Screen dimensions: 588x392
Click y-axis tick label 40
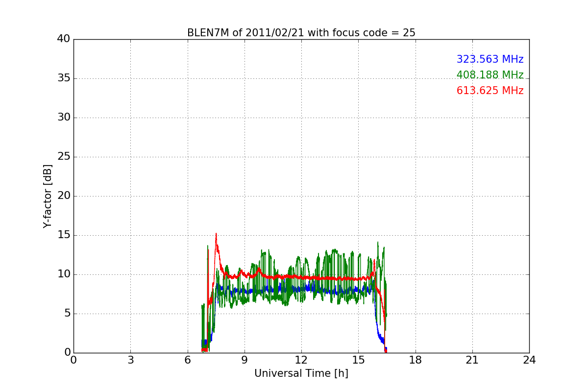(x=63, y=39)
